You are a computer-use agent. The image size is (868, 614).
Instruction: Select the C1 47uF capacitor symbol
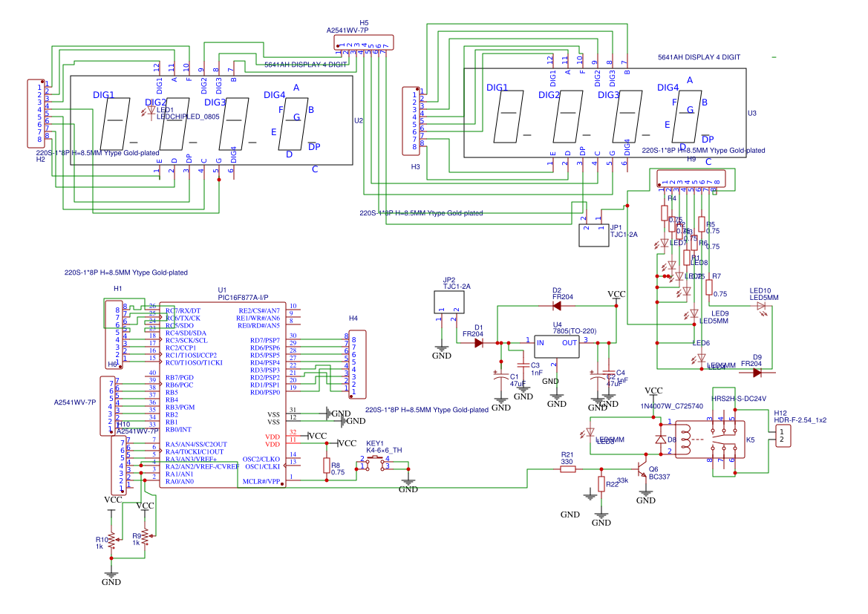coord(501,376)
